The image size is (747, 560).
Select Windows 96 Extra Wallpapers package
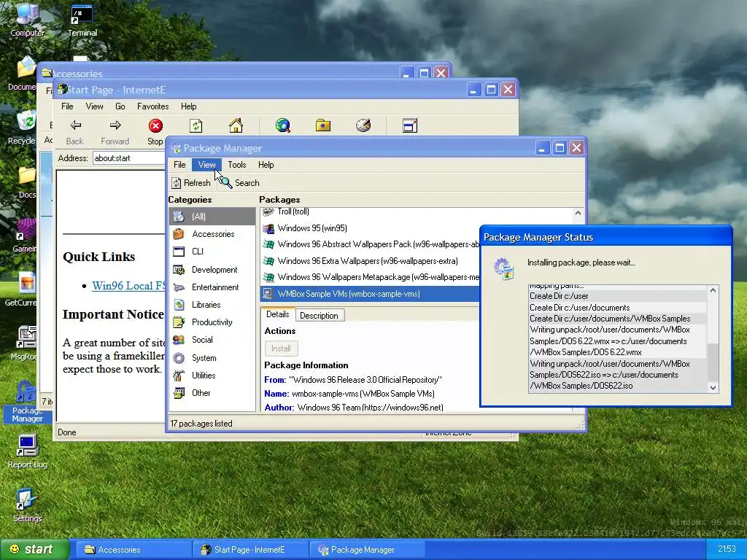[369, 261]
